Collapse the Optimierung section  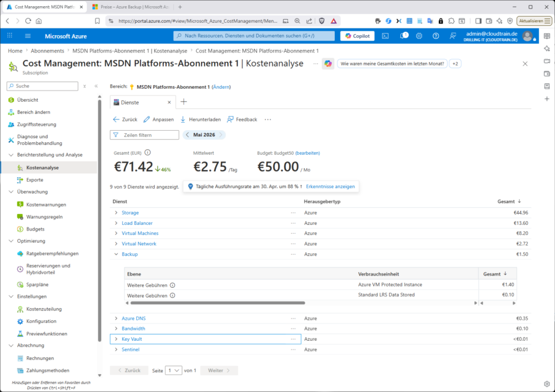[11, 241]
